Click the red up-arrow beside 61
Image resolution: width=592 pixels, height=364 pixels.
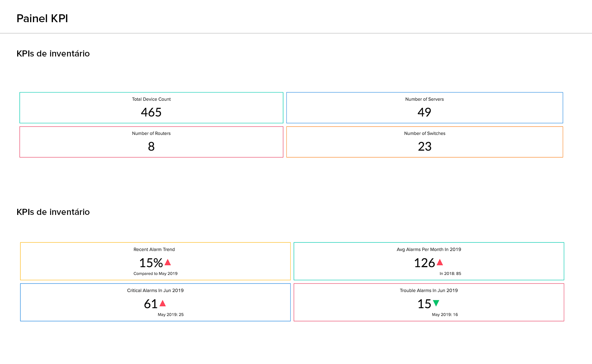163,304
